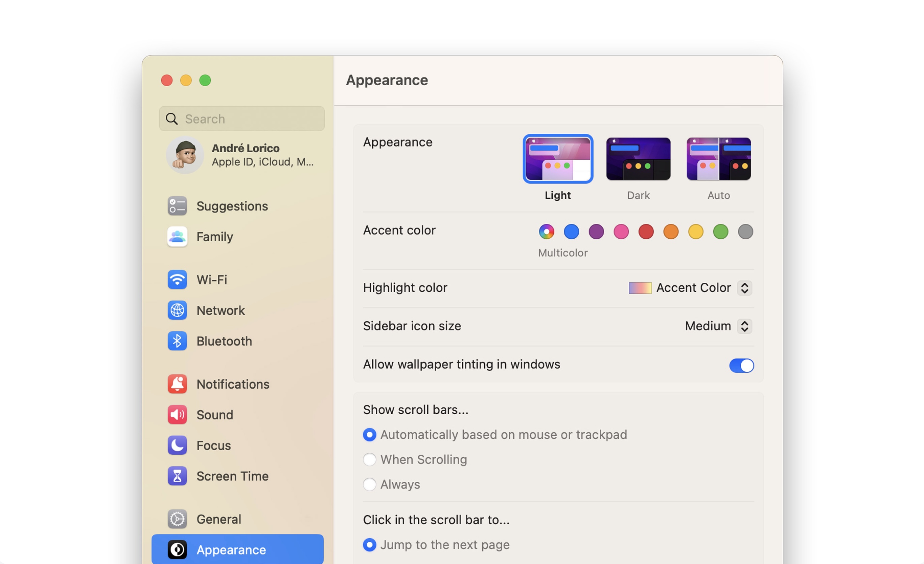Disable wallpaper tinting in windows
The width and height of the screenshot is (924, 564).
coord(741,366)
